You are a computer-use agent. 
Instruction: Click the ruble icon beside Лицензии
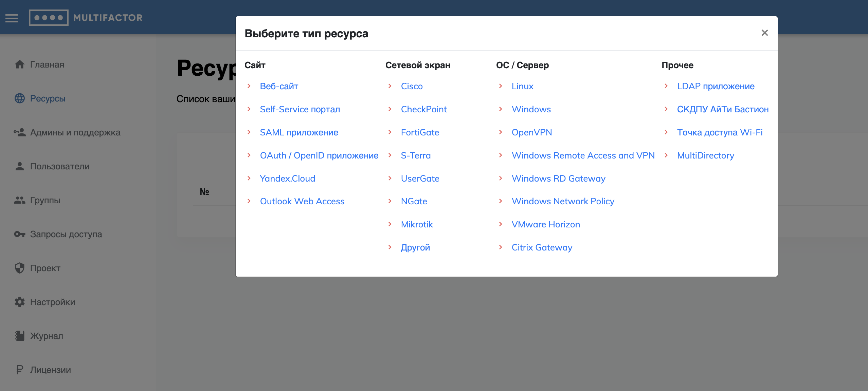[x=20, y=370]
